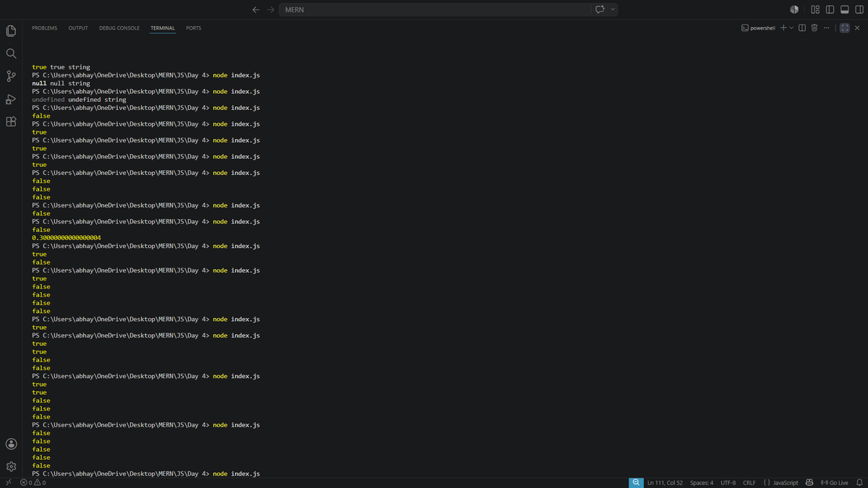Show errors and warnings count in status bar
The height and width of the screenshot is (488, 868).
(x=33, y=482)
